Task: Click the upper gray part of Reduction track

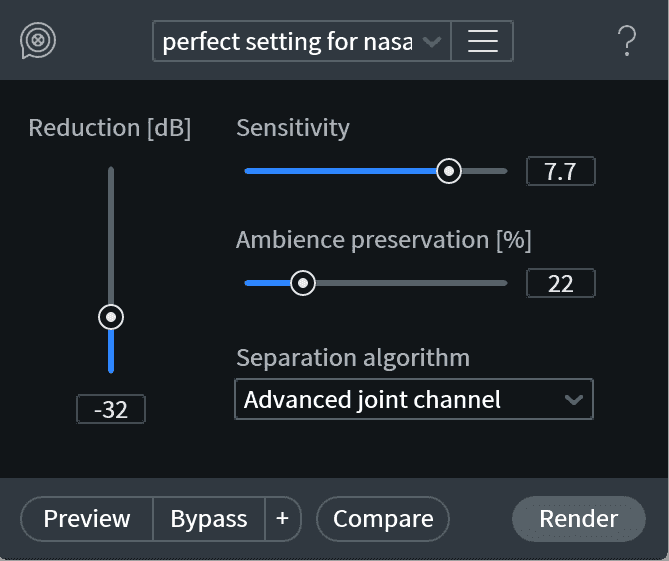Action: 111,235
